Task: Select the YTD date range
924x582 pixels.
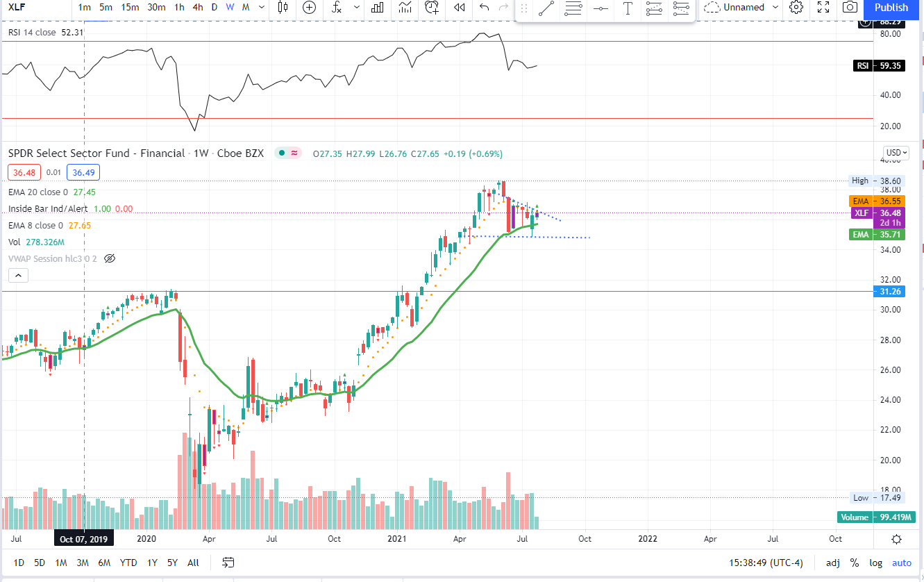Action: coord(128,563)
